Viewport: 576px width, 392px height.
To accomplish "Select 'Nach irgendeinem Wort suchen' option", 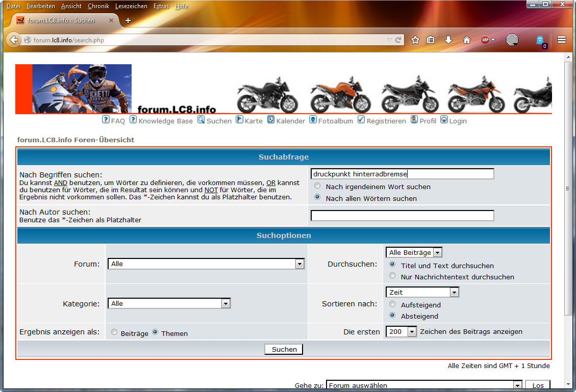I will tap(317, 187).
